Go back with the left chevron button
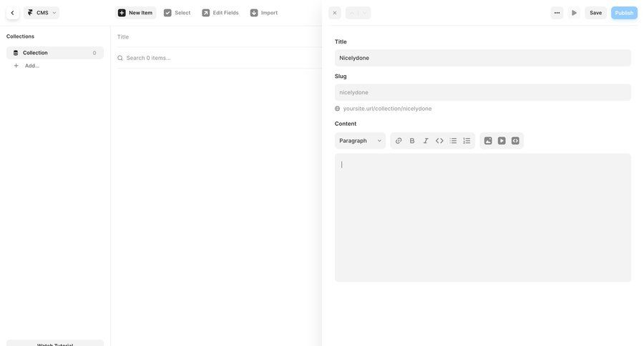 point(12,13)
